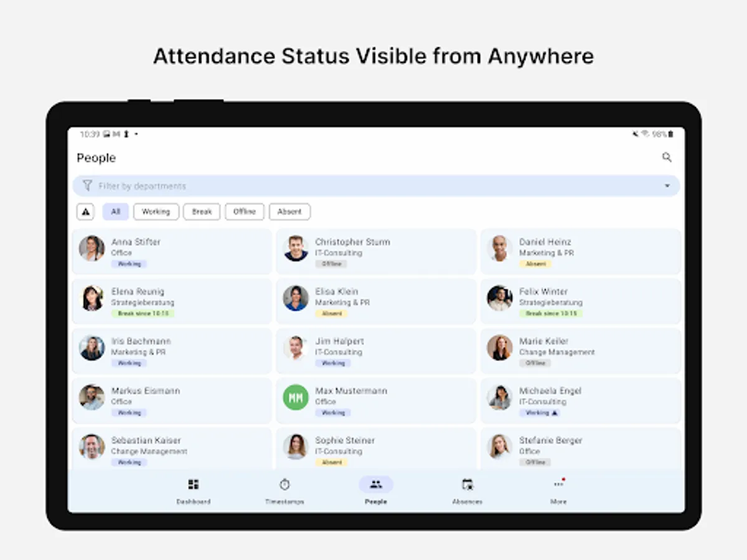Image resolution: width=747 pixels, height=560 pixels.
Task: Select the All filter button
Action: (x=115, y=212)
